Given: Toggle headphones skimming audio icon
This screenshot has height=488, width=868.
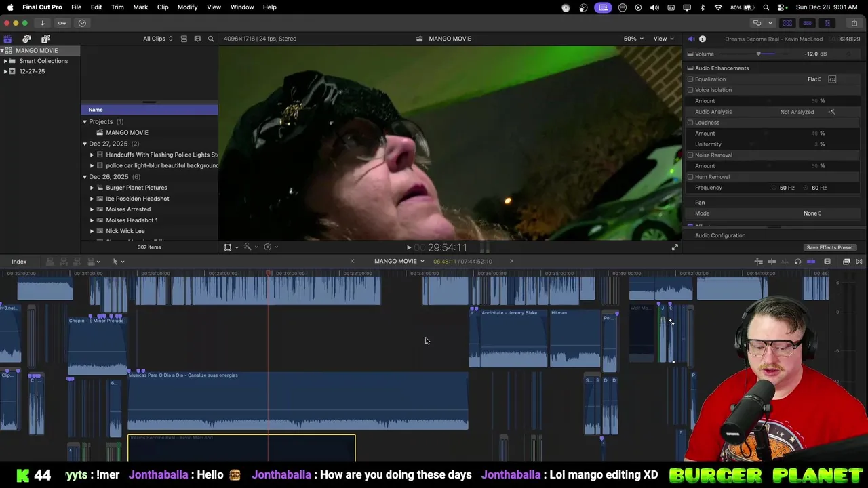Looking at the screenshot, I should 797,262.
